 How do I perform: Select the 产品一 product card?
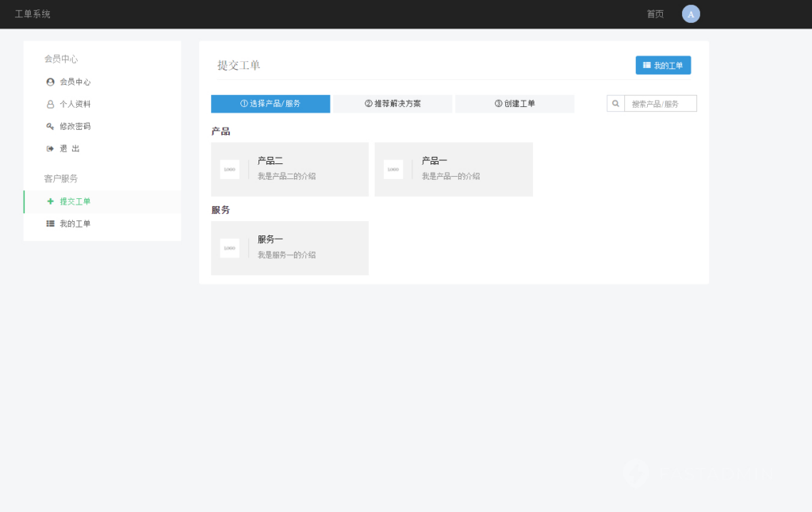coord(453,169)
